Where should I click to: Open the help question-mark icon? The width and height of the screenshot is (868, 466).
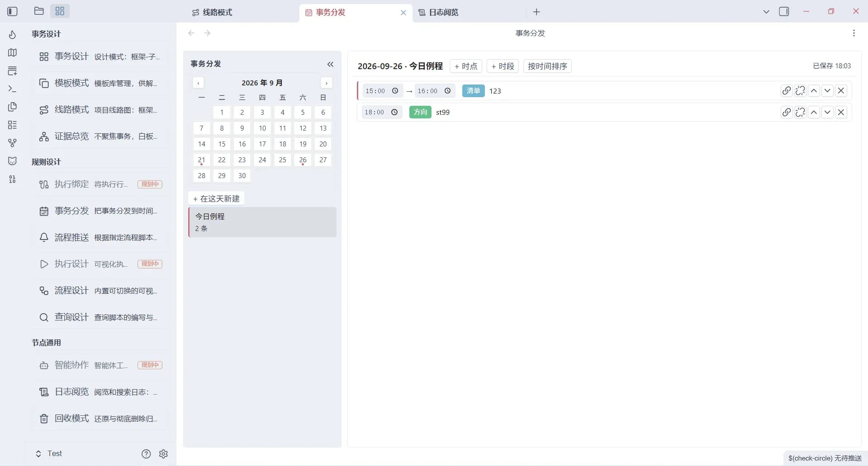click(x=146, y=454)
